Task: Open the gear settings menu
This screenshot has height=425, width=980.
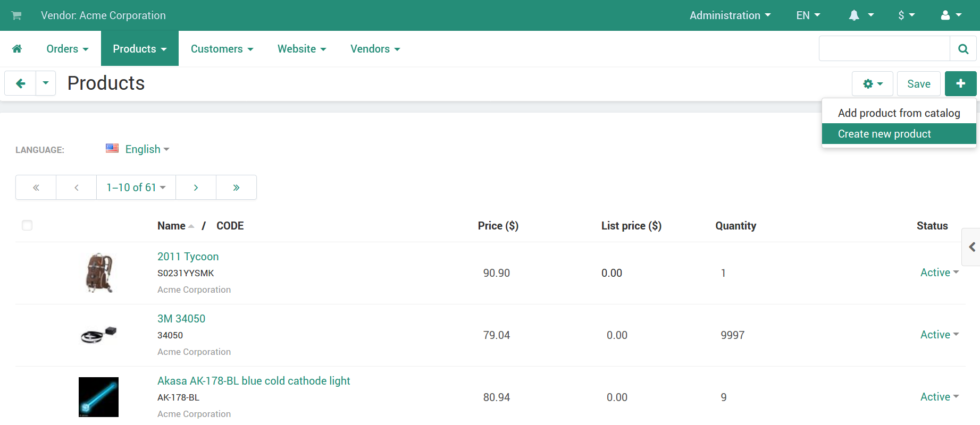Action: pos(873,84)
